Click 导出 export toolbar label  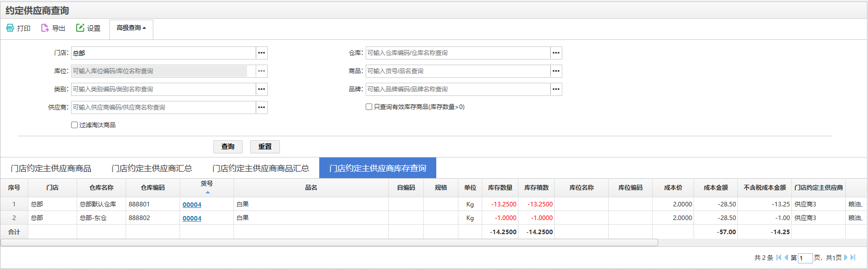(59, 28)
